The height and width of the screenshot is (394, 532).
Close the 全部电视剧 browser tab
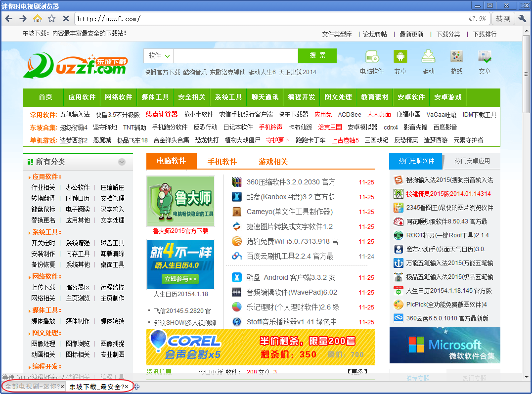(62, 387)
